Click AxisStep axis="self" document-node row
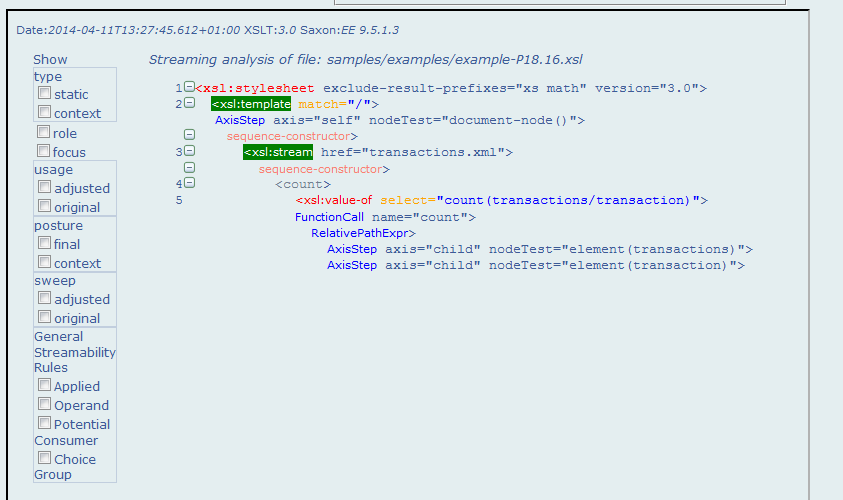 coord(400,120)
